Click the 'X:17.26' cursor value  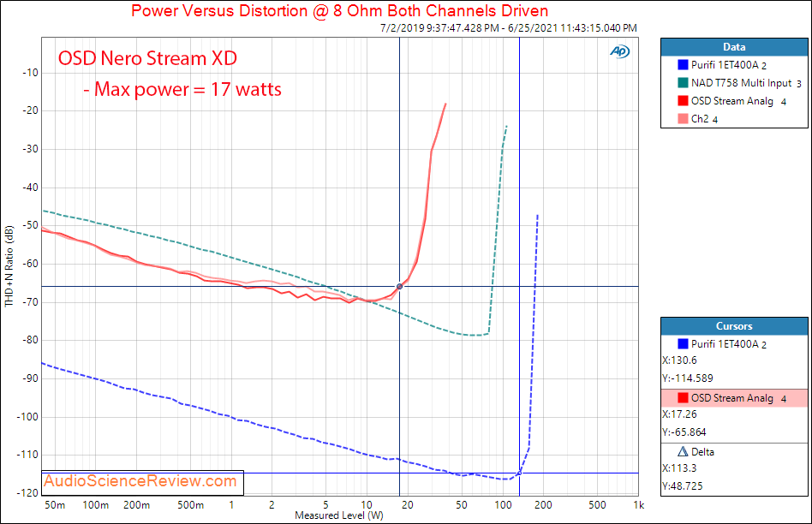pyautogui.click(x=679, y=414)
